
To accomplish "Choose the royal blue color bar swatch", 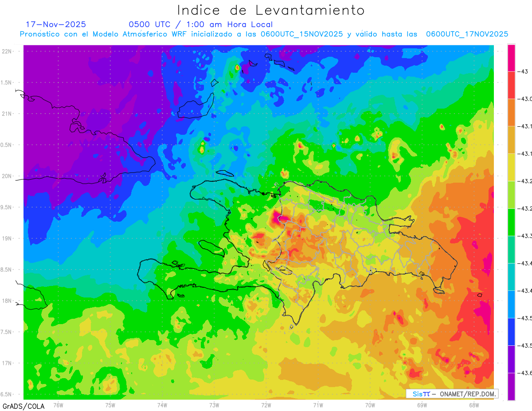I will (511, 331).
